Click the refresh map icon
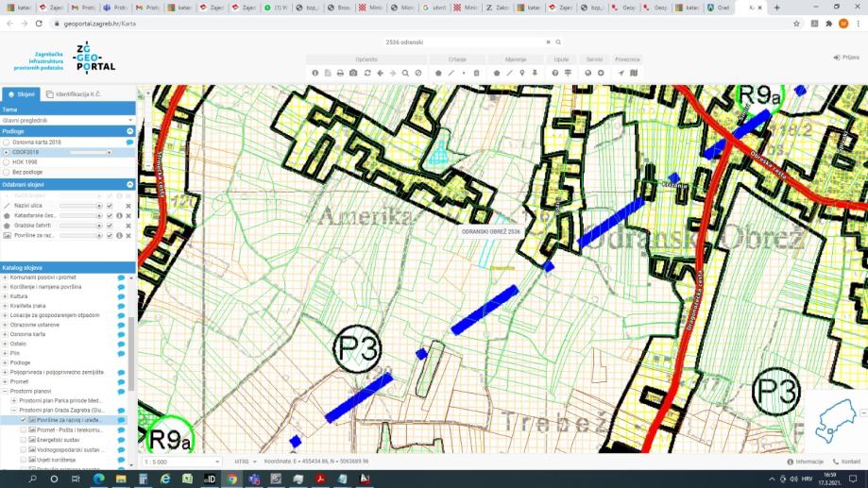 pyautogui.click(x=367, y=73)
